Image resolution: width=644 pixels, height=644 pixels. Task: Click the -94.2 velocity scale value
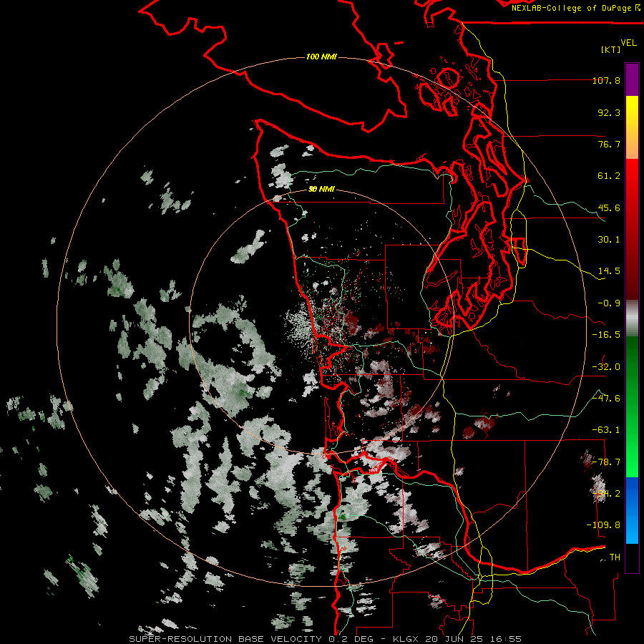[x=606, y=494]
